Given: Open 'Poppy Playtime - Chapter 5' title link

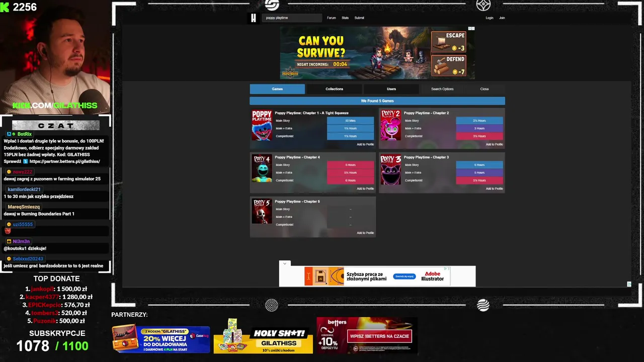Looking at the screenshot, I should (x=297, y=202).
